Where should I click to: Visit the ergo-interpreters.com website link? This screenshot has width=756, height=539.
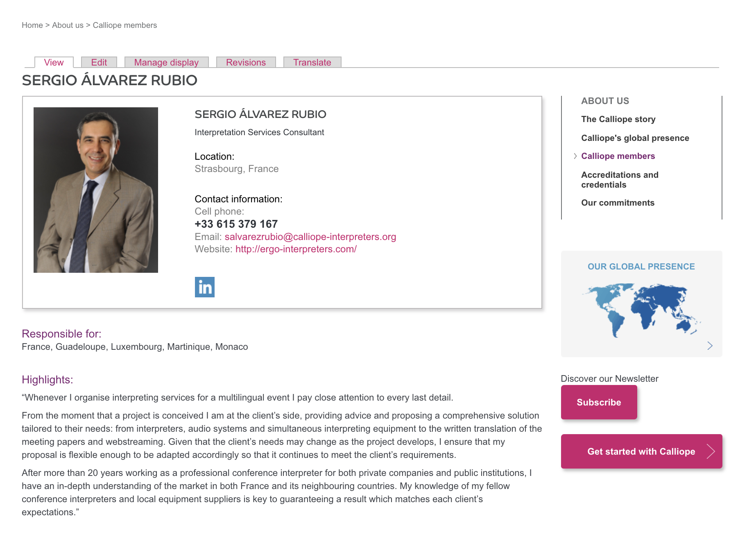296,249
